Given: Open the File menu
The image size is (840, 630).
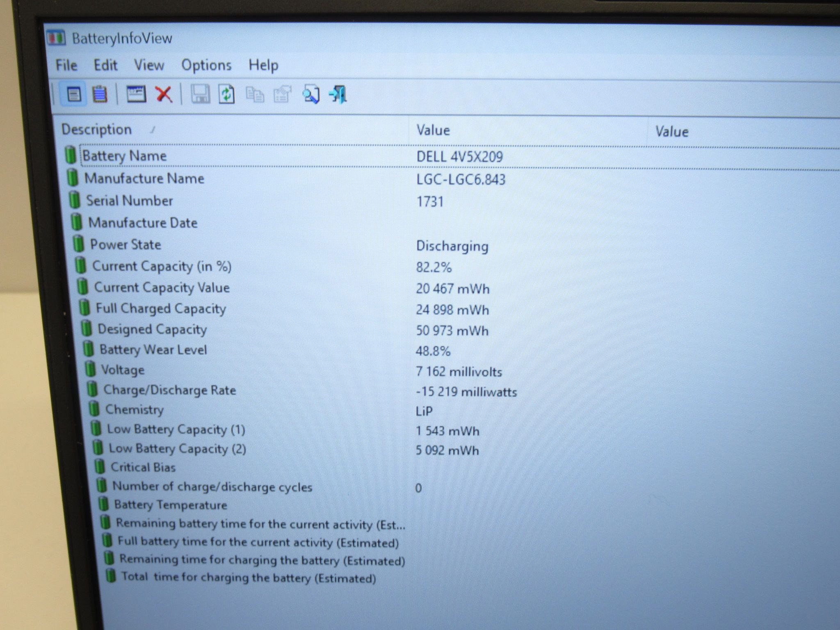Looking at the screenshot, I should pos(66,65).
